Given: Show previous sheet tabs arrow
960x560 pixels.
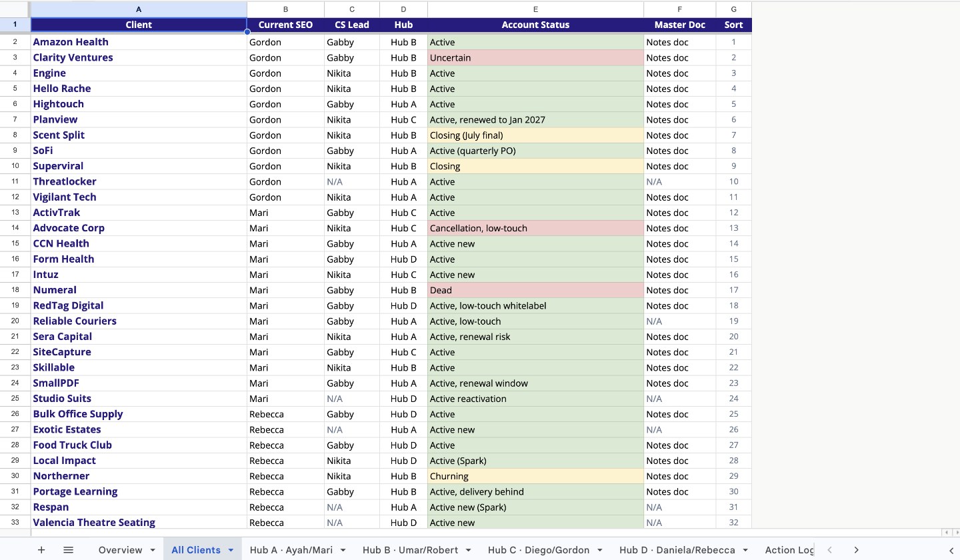Looking at the screenshot, I should pos(829,550).
